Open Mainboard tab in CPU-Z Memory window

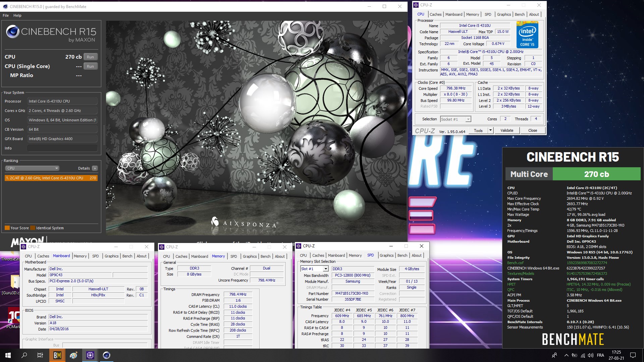200,256
